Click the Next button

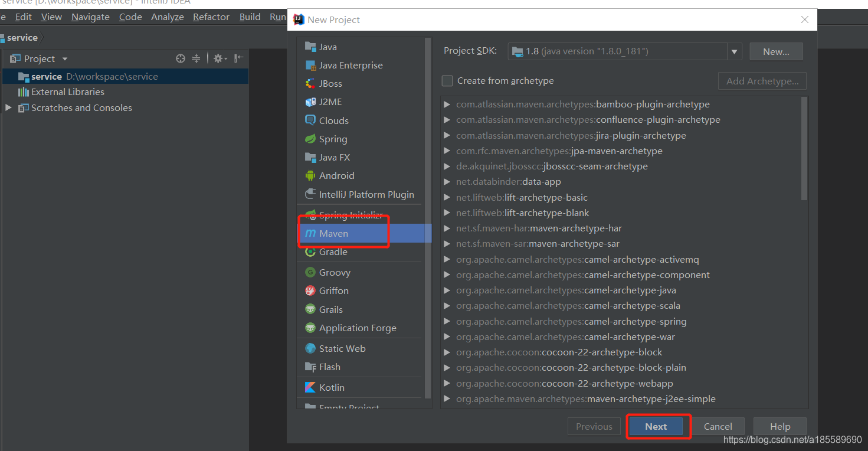tap(656, 426)
